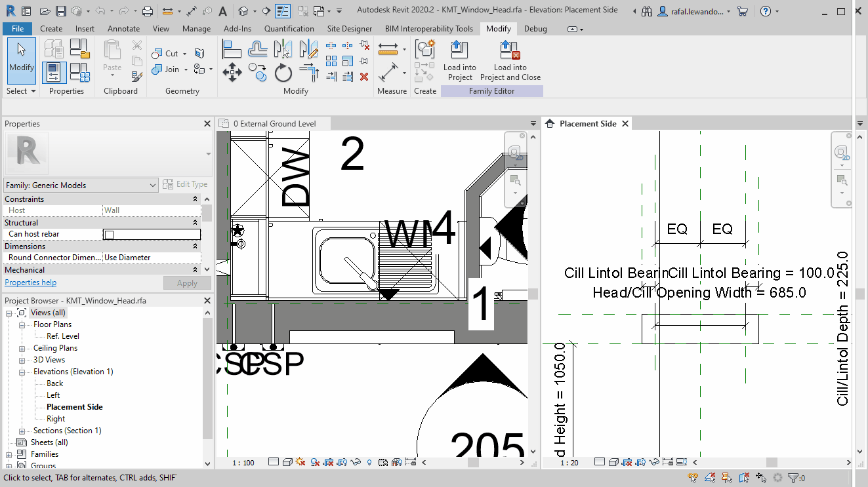Click Load into Project
868x487 pixels.
coord(459,60)
